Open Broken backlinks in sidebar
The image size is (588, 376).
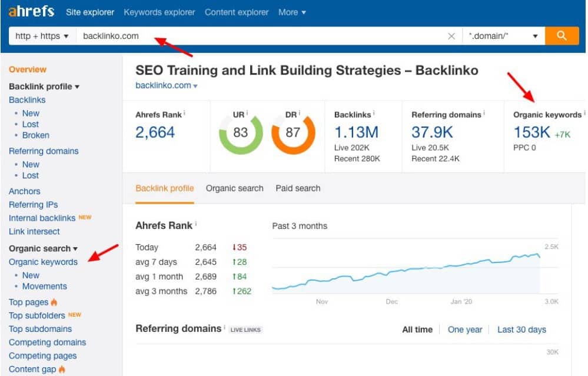36,135
